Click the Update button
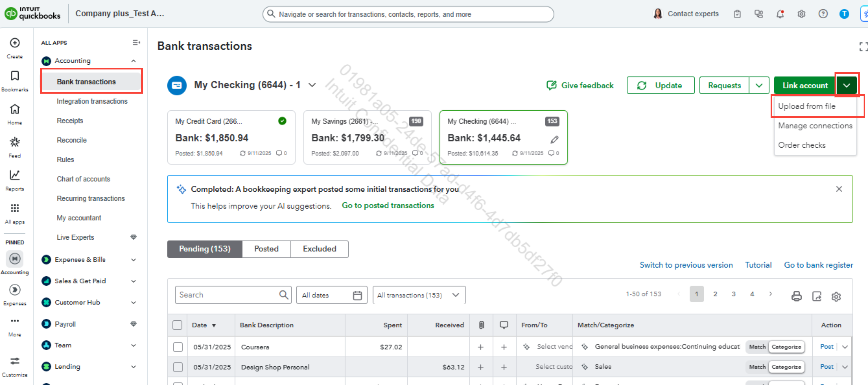This screenshot has height=385, width=868. (x=661, y=86)
